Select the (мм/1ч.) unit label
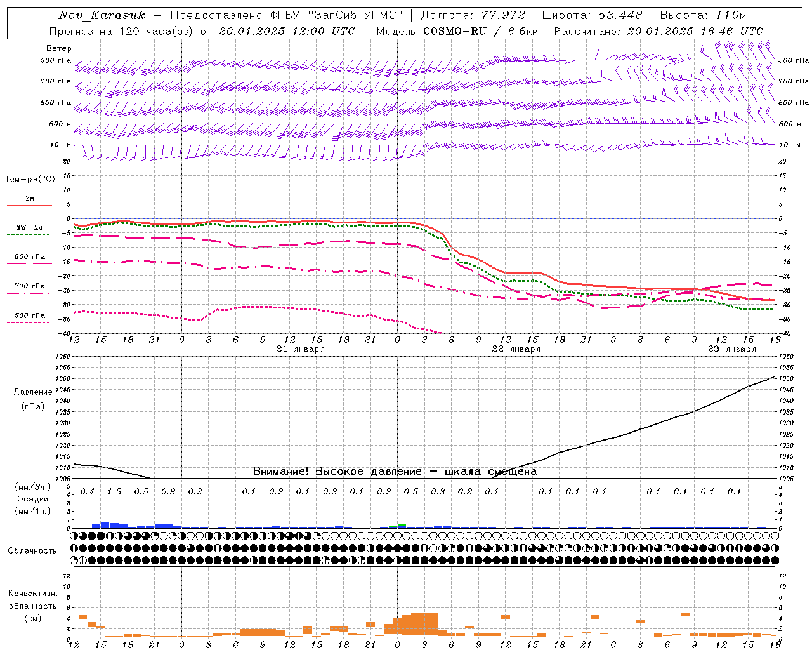812x650 pixels. point(32,511)
